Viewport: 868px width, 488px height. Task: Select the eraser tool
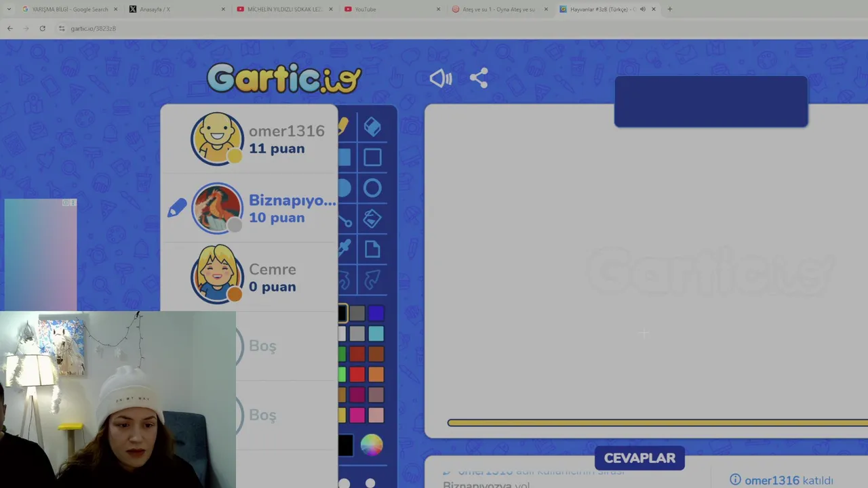372,127
